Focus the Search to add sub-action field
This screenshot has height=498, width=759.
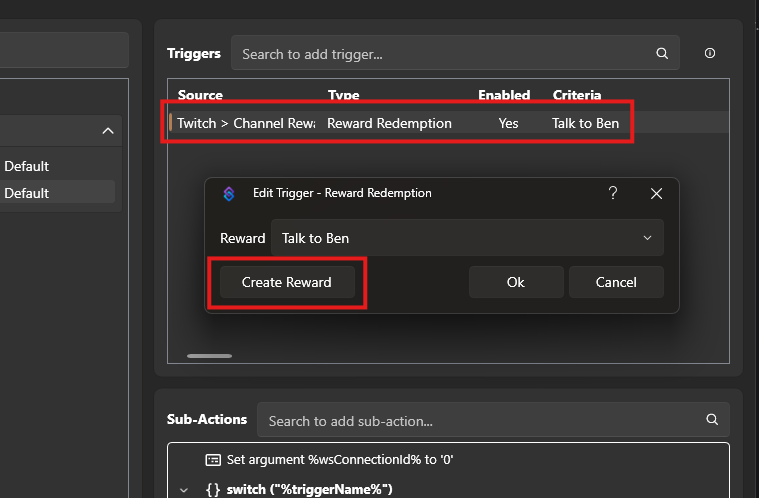tap(493, 420)
